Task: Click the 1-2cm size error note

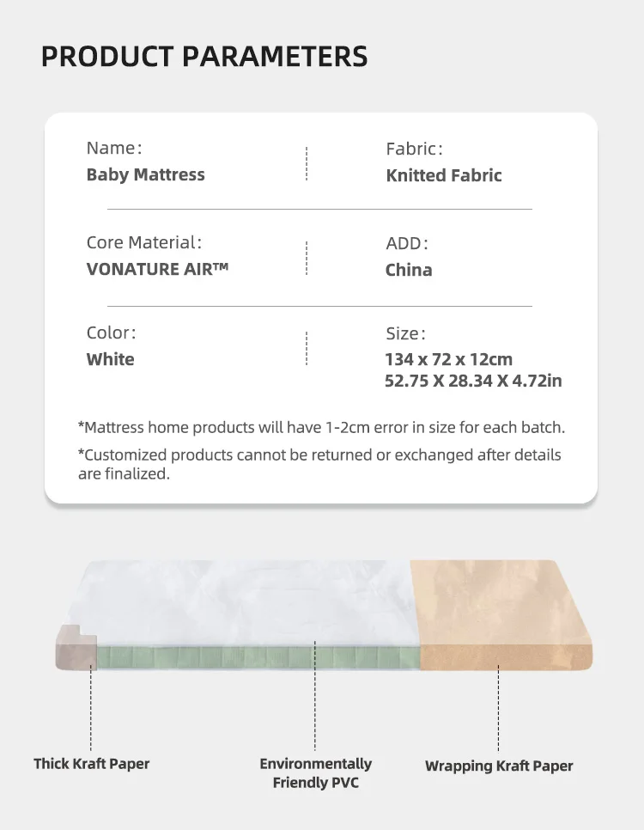Action: [321, 427]
